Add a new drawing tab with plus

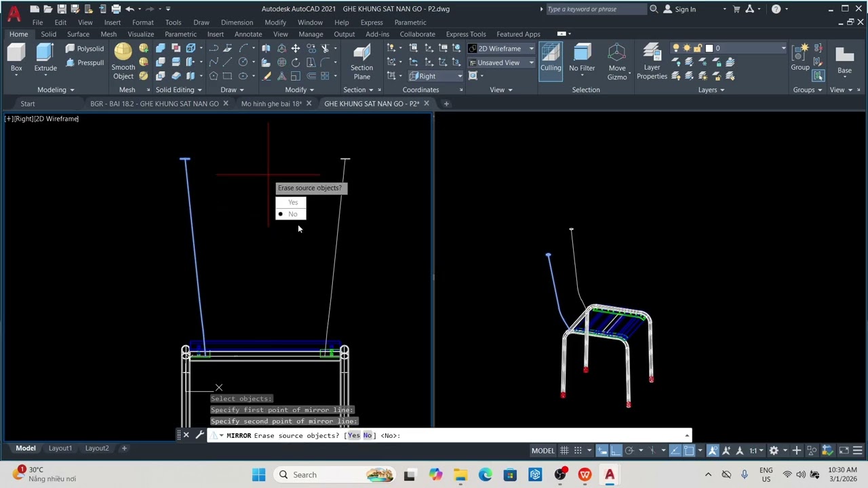click(446, 104)
